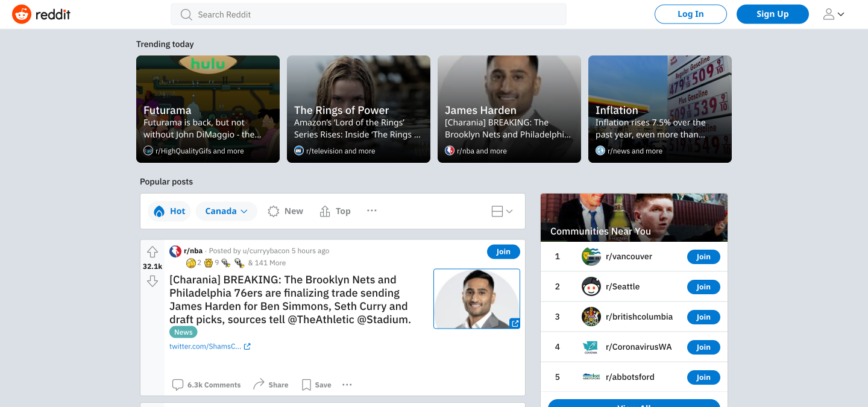
Task: Open more options ellipsis on the post
Action: [x=347, y=385]
